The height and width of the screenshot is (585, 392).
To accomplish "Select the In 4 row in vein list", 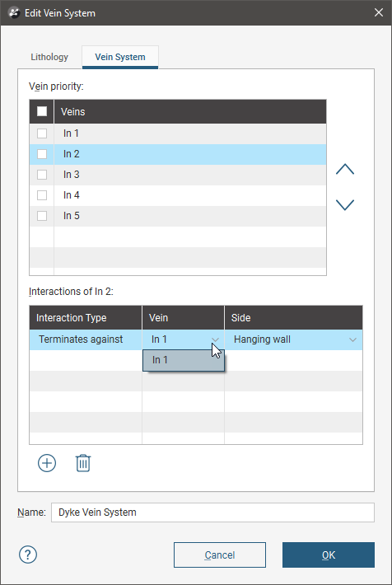I will click(x=178, y=195).
